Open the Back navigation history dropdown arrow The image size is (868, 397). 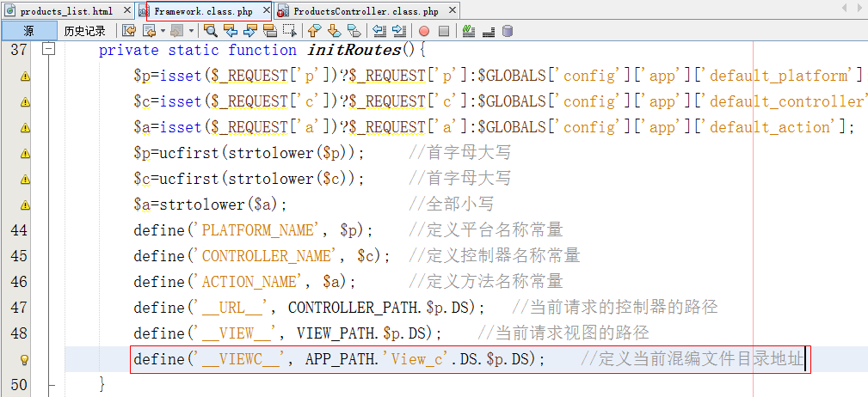click(162, 31)
